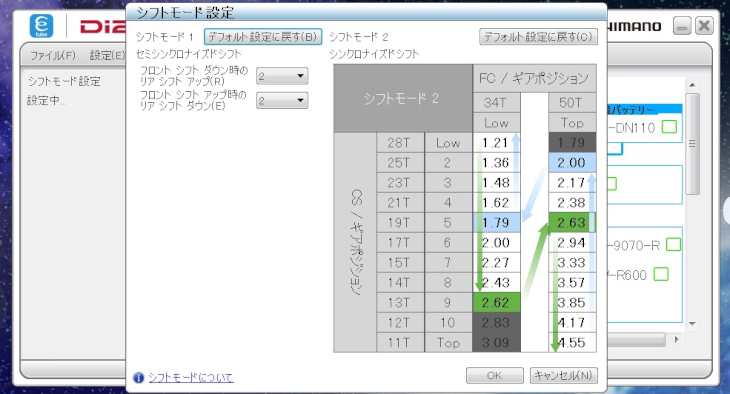Click the シフトモード設定 item in the left panel

point(64,82)
